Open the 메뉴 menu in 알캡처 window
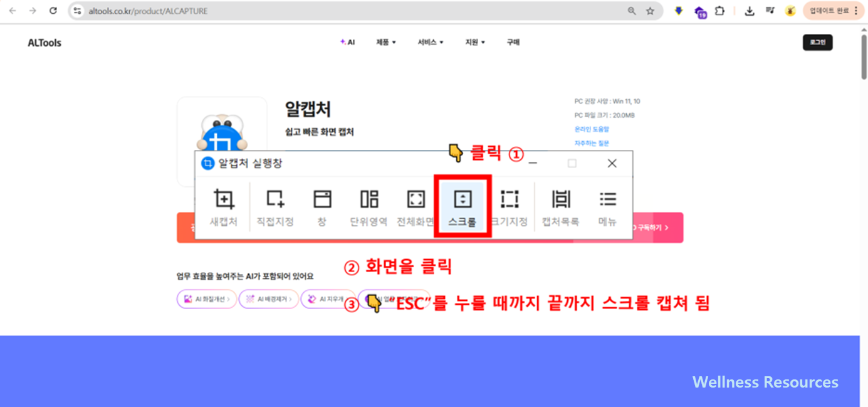 pyautogui.click(x=607, y=208)
